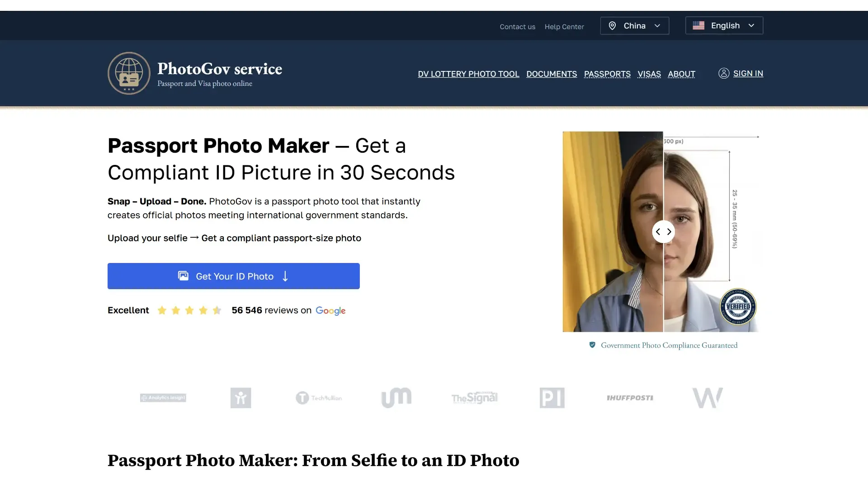Open DV Lottery Photo Tool menu item

click(x=468, y=74)
